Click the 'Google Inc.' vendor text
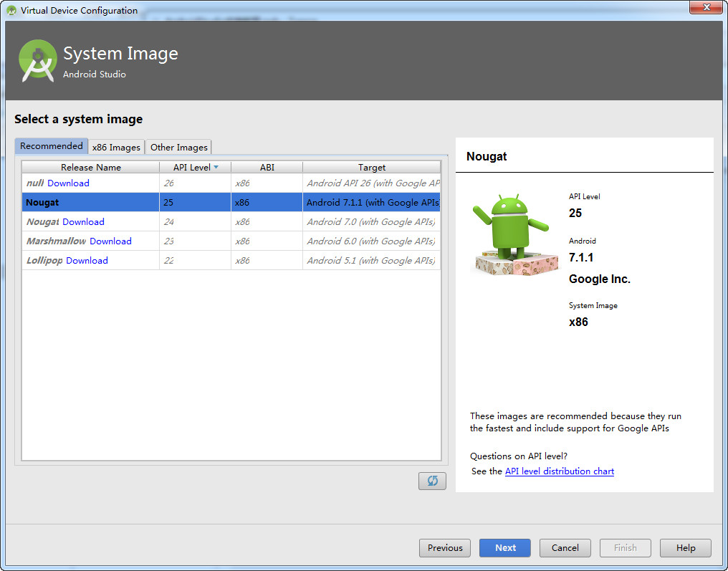The image size is (728, 571). pos(600,279)
